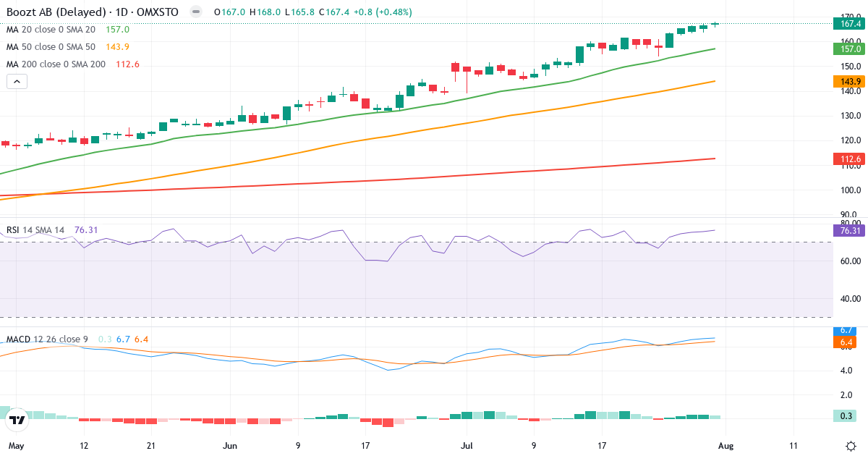Click the Jun date label
Viewport: 868px width, 456px height.
click(230, 446)
